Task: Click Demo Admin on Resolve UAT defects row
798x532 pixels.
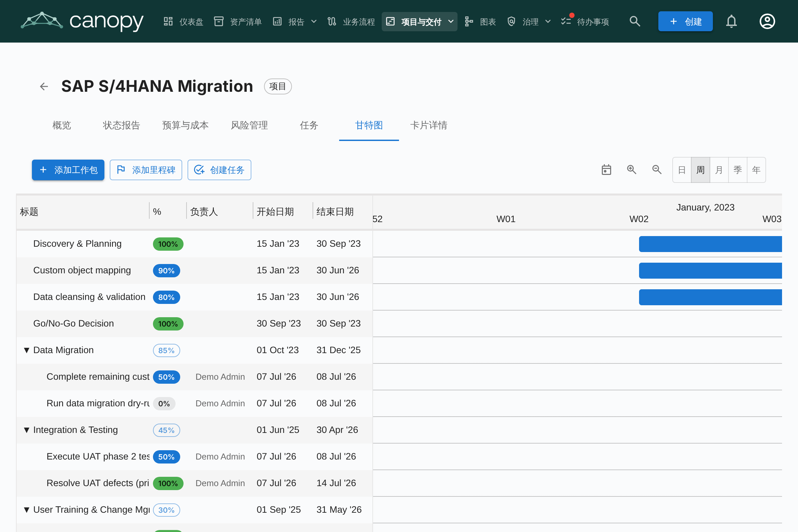Action: 220,483
